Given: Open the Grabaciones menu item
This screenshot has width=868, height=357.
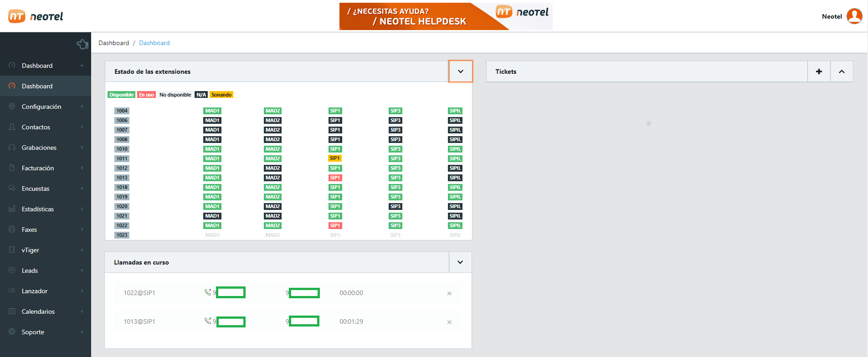Looking at the screenshot, I should [39, 148].
